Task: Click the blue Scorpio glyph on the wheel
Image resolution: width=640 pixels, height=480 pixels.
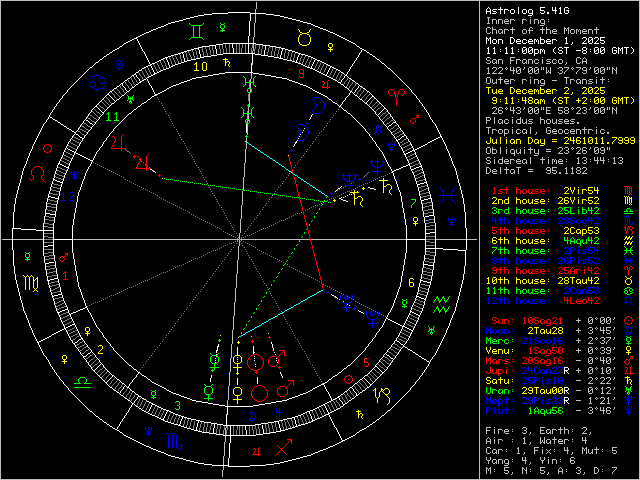Action: tap(175, 440)
